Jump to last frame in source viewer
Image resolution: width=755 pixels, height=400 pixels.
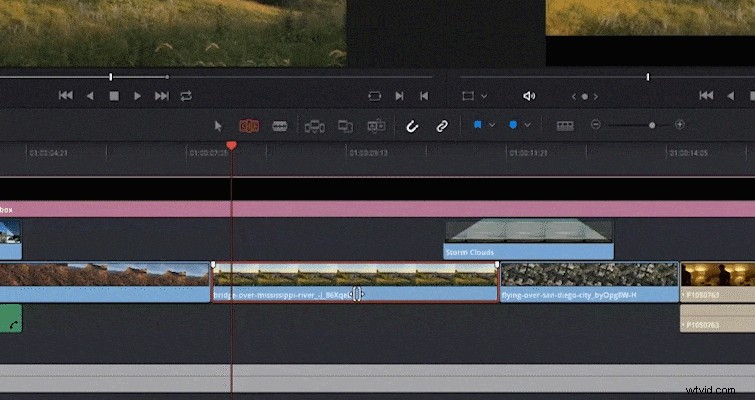tap(162, 96)
